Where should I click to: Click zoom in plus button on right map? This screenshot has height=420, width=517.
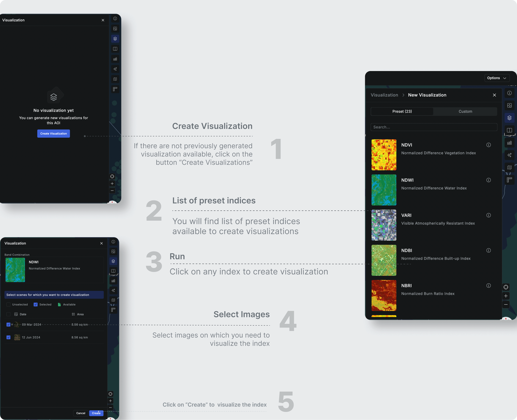tap(506, 296)
